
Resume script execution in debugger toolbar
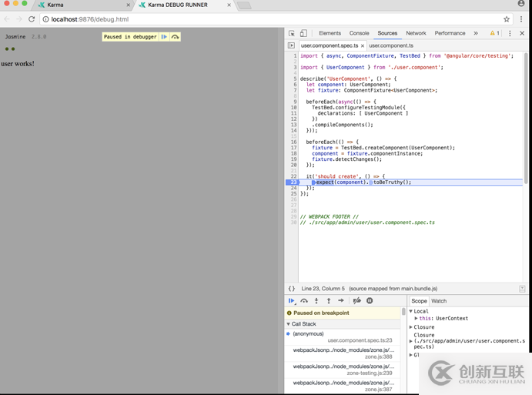(x=292, y=300)
